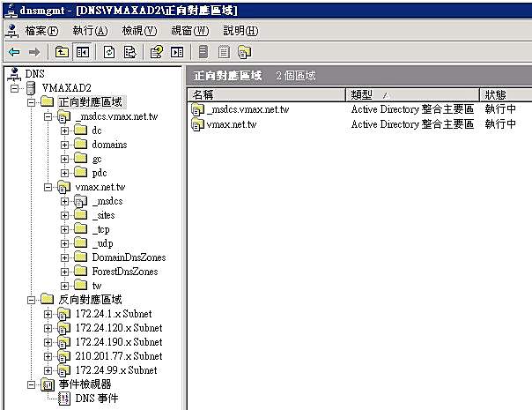Toggle the Show/Hide Action Pane icon
This screenshot has height=410, width=532.
coord(177,52)
